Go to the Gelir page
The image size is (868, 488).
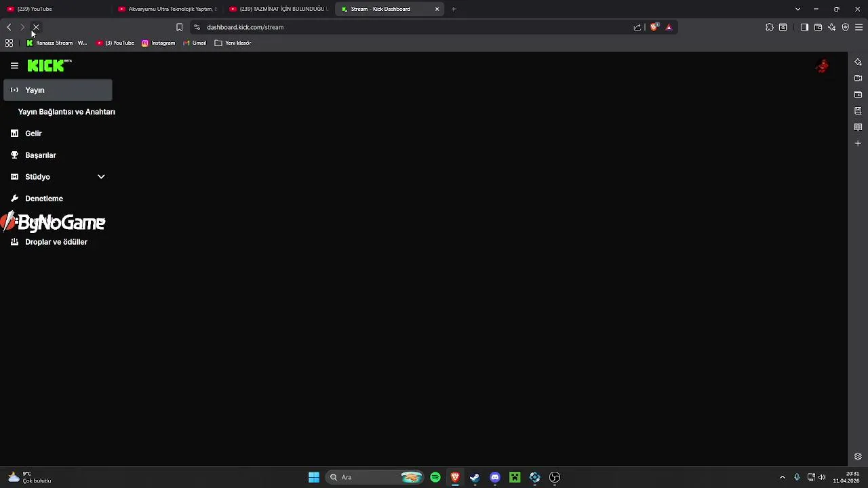click(33, 134)
